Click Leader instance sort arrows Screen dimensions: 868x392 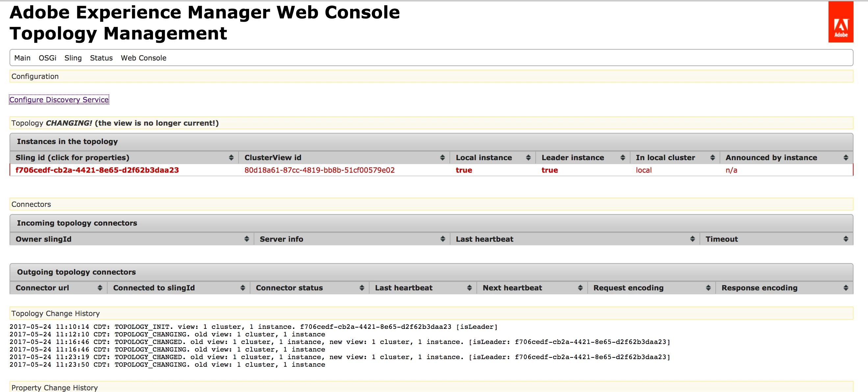pyautogui.click(x=622, y=158)
